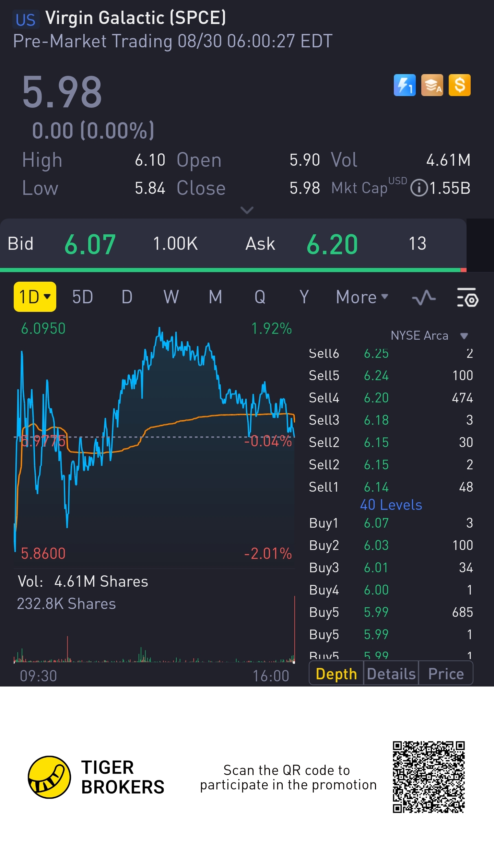Image resolution: width=494 pixels, height=868 pixels.
Task: Select the Details tab
Action: pos(391,673)
